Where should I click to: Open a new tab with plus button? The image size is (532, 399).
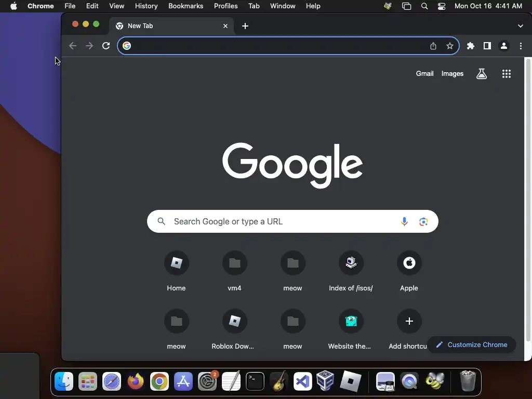pyautogui.click(x=245, y=26)
